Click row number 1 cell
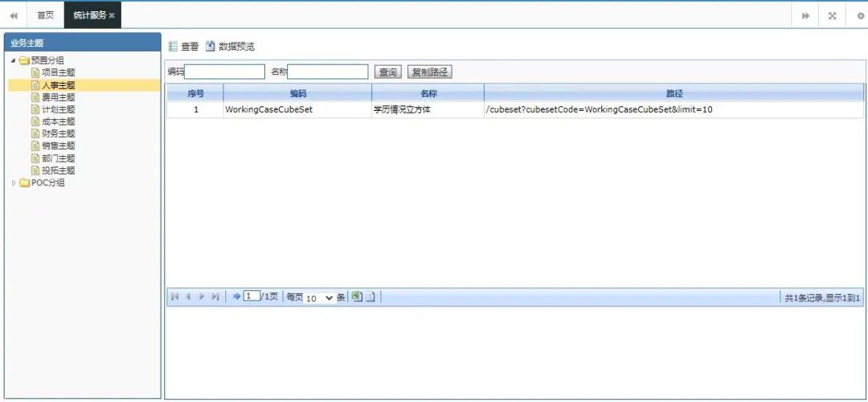This screenshot has width=868, height=402. coord(195,109)
